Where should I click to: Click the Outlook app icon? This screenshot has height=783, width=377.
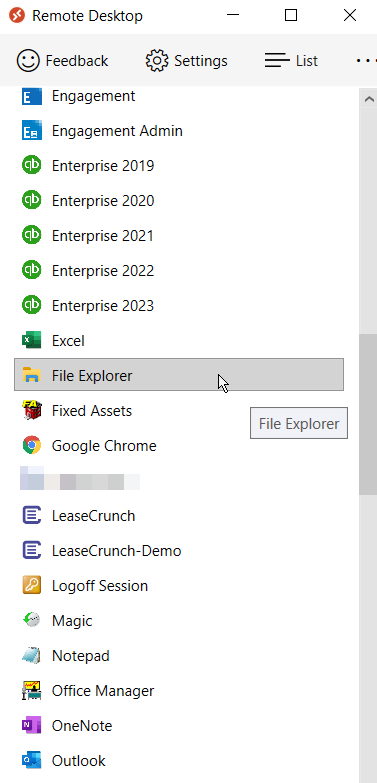pos(32,760)
